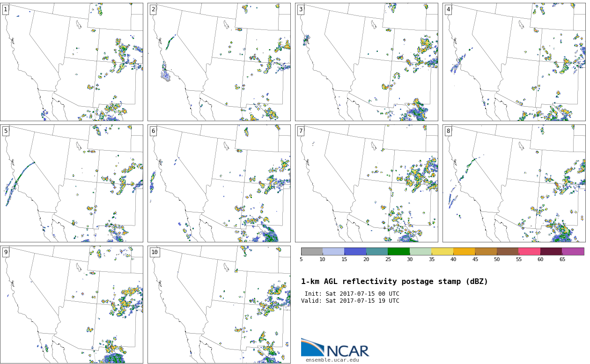The height and width of the screenshot is (364, 590).
Task: Open ensemble member 3 map panel
Action: point(366,62)
